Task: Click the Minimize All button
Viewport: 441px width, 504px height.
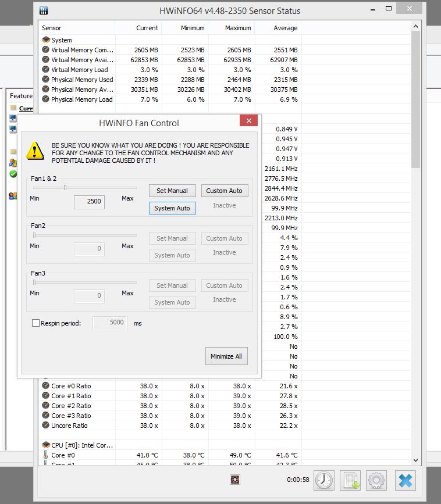Action: (x=226, y=356)
